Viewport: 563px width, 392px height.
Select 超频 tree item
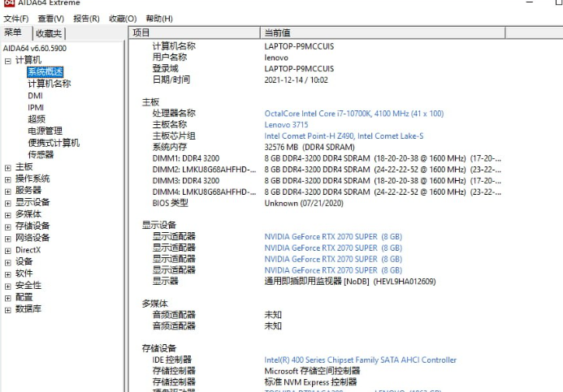(x=37, y=119)
